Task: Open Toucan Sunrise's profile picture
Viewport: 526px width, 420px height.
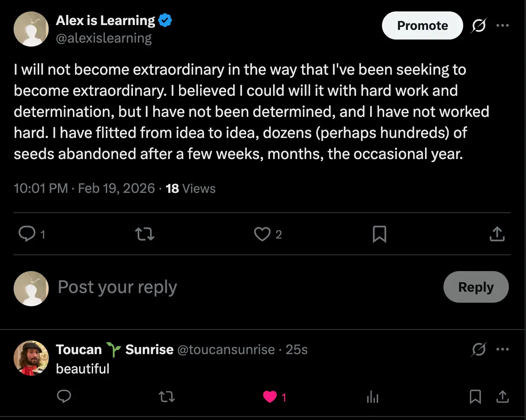Action: coord(31,358)
